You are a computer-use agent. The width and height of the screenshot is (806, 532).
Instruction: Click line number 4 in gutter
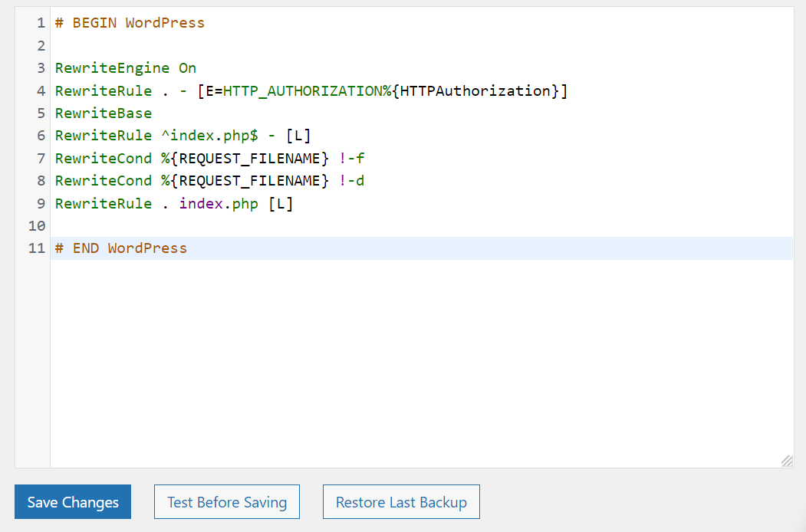click(41, 91)
